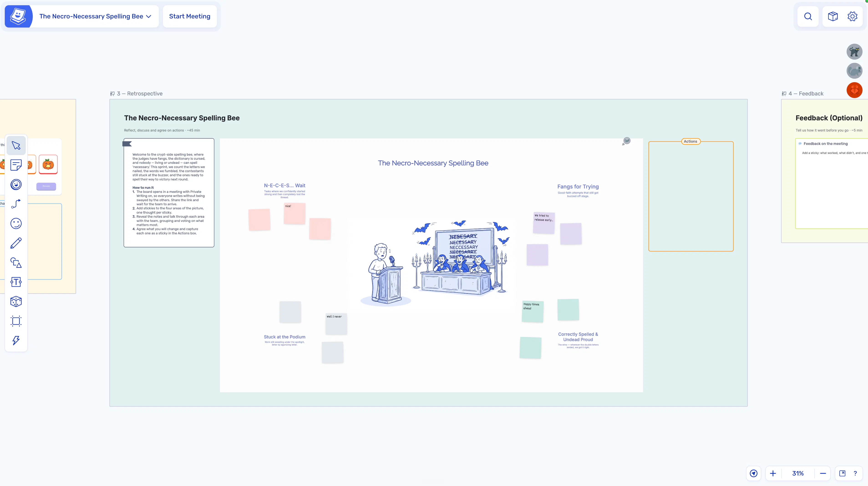Click the Start Meeting button

point(190,16)
